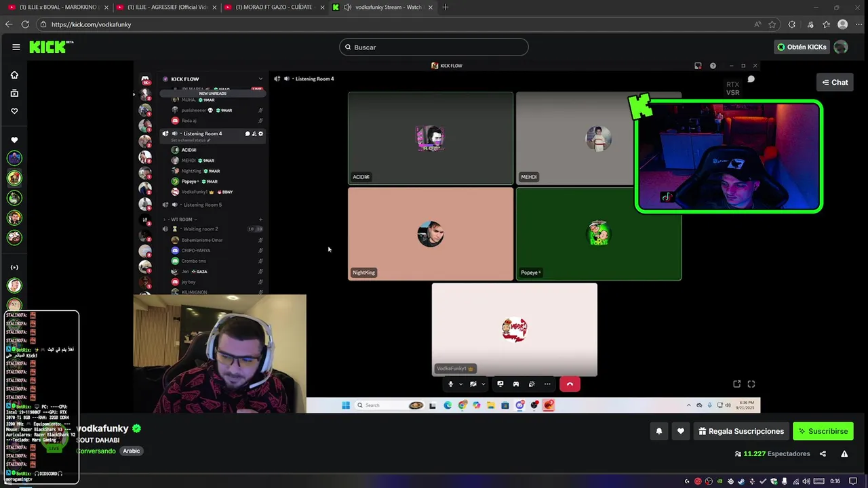Image resolution: width=868 pixels, height=488 pixels.
Task: Open microphone options dropdown arrow
Action: tap(460, 384)
